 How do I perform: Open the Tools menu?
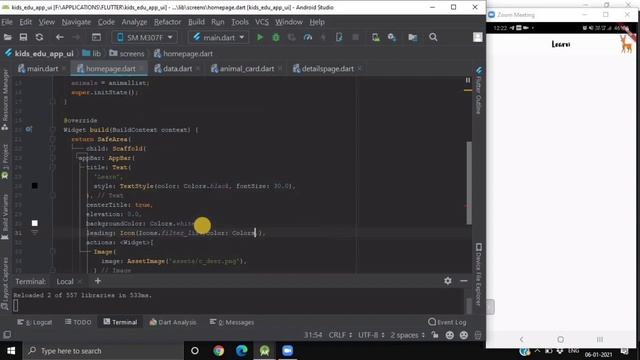coord(240,22)
